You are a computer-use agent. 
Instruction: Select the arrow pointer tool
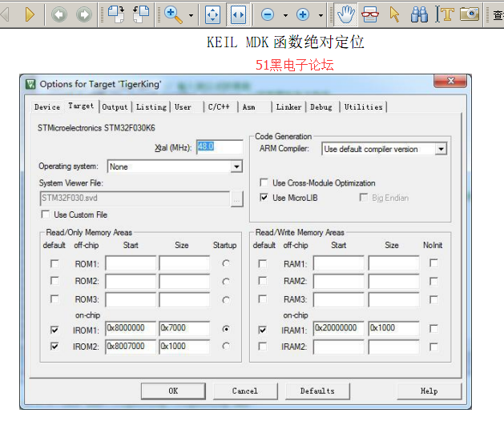click(394, 14)
